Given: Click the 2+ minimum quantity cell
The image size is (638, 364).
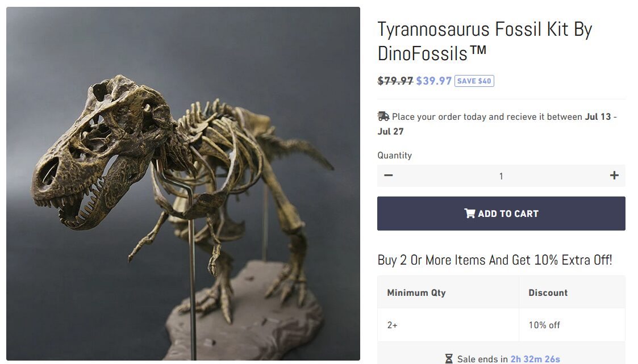Looking at the screenshot, I should (x=392, y=325).
